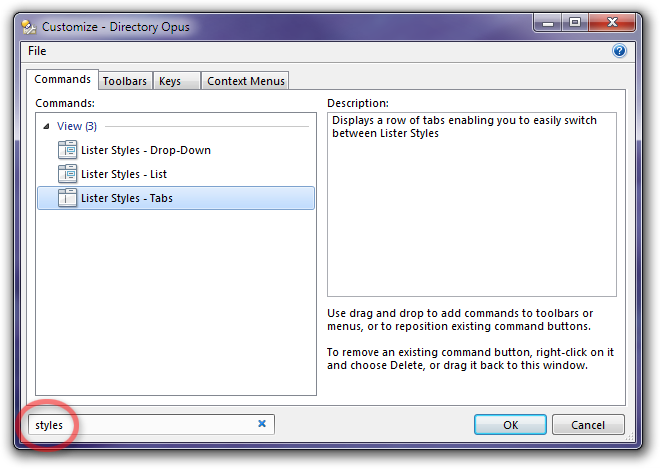This screenshot has height=469, width=660.
Task: Click inside the Description text box
Action: 472,204
